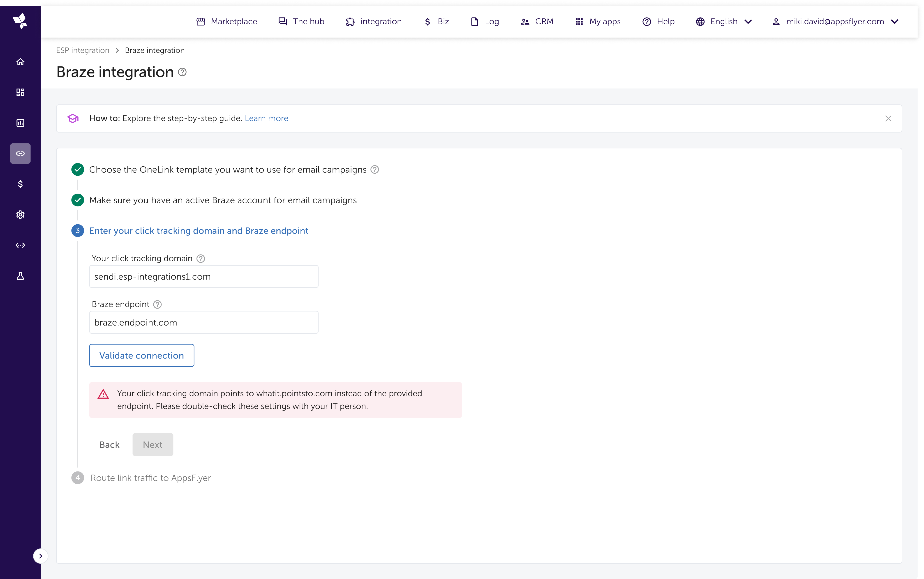Open the dollar sign sidebar icon
924x579 pixels.
[x=20, y=184]
